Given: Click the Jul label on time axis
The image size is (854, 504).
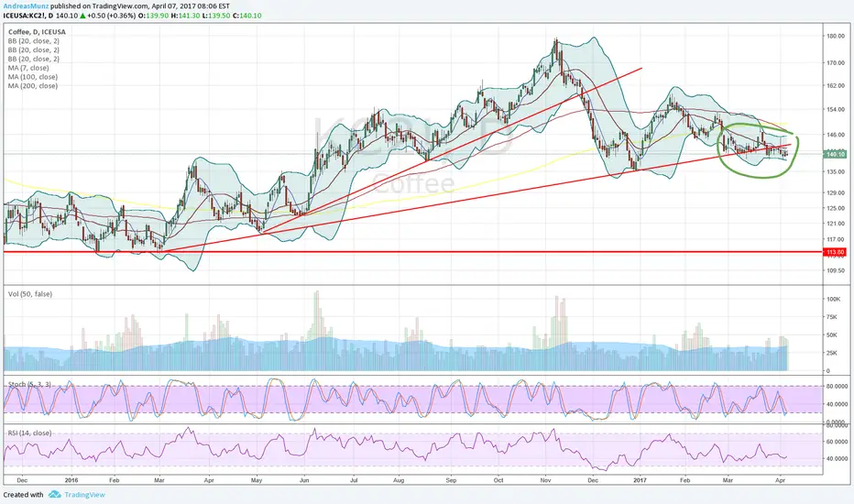Looking at the screenshot, I should pos(354,480).
